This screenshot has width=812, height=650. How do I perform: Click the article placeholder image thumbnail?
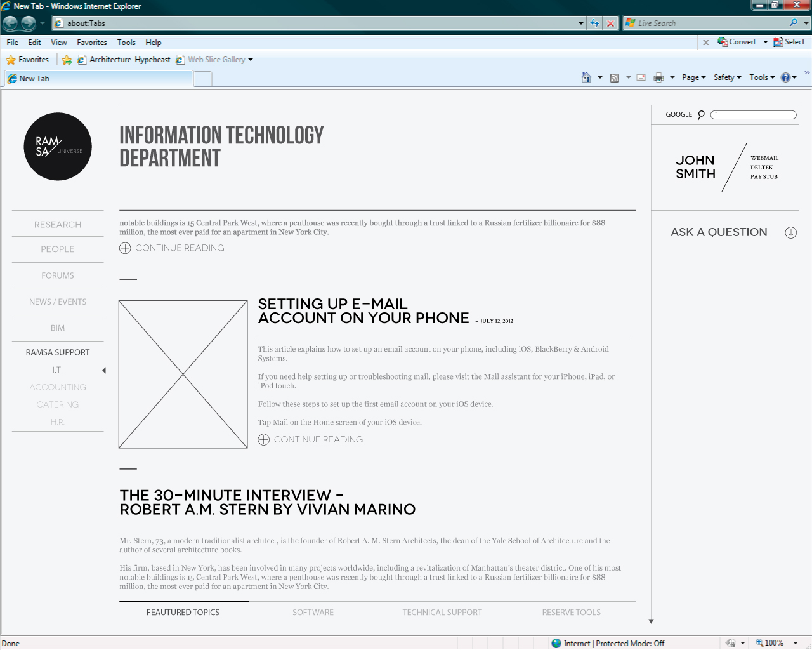click(x=183, y=375)
